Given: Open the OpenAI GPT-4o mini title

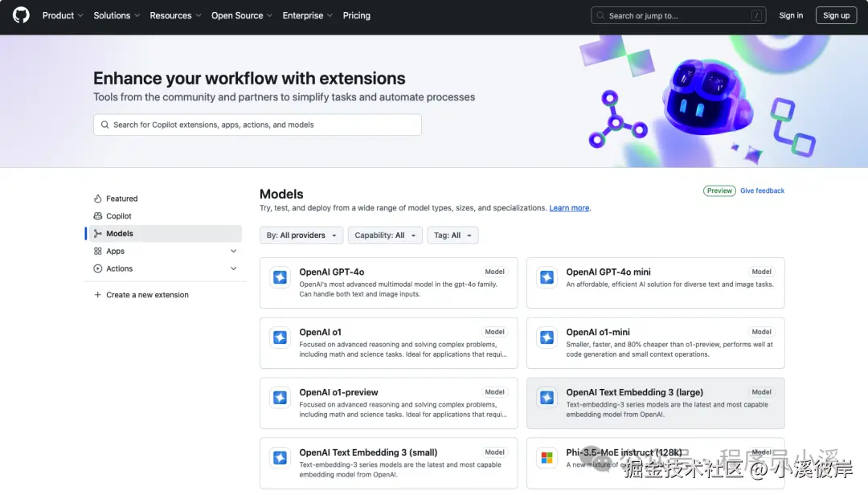Looking at the screenshot, I should 608,272.
